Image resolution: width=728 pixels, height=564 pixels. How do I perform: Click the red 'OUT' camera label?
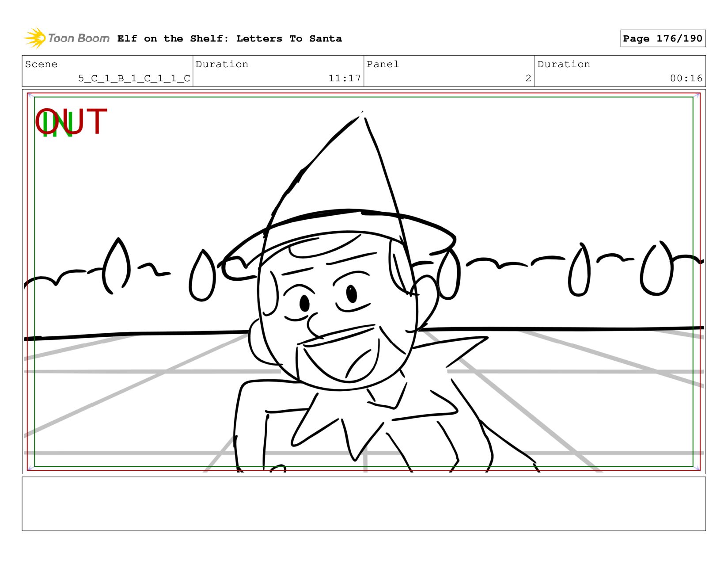point(71,122)
